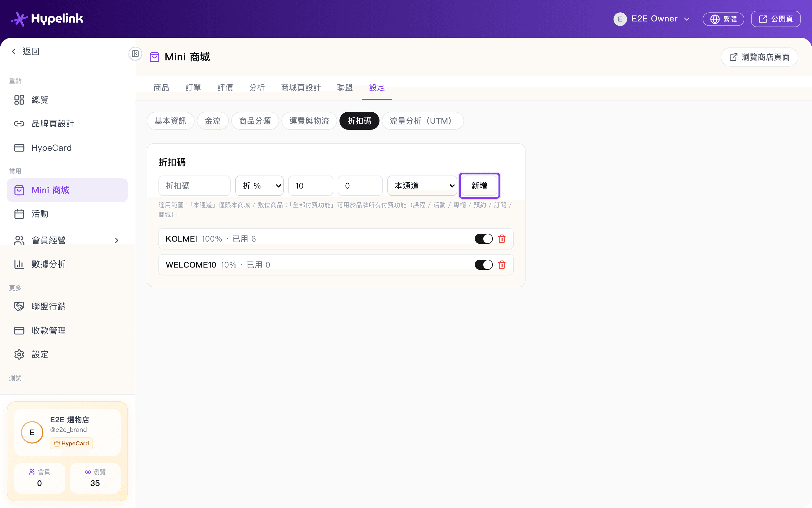812x508 pixels.
Task: Click the Hypelink logo
Action: (x=47, y=19)
